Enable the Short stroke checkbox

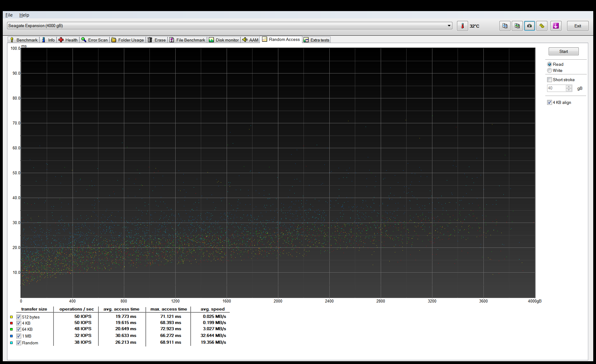(550, 80)
